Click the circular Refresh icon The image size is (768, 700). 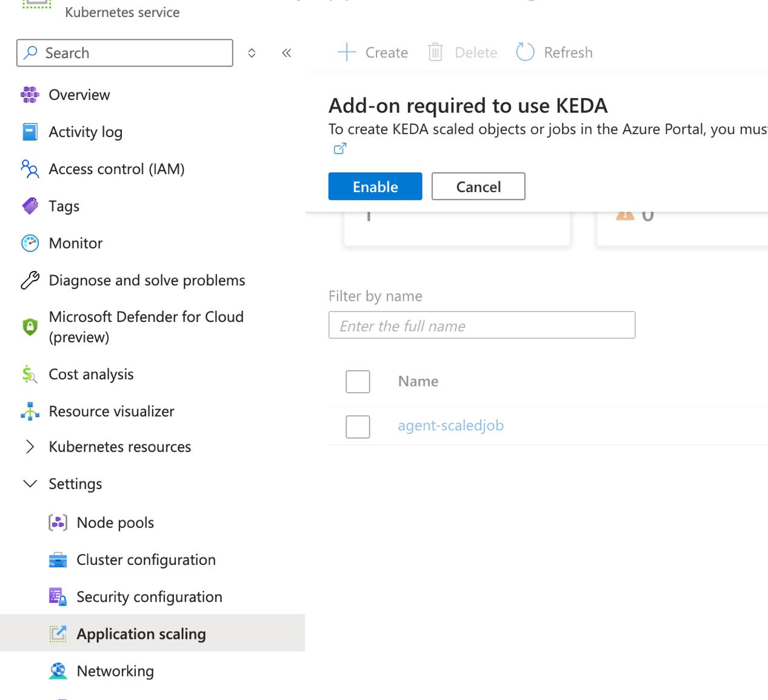(x=525, y=52)
